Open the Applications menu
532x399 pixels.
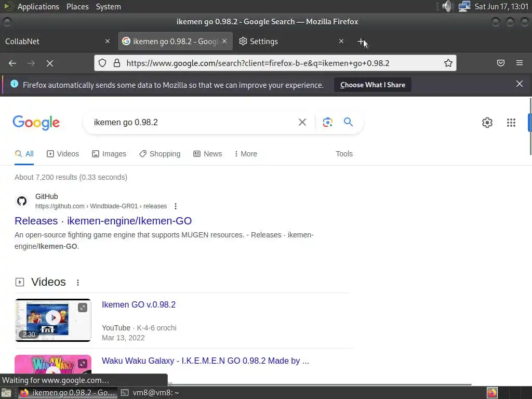pyautogui.click(x=38, y=6)
